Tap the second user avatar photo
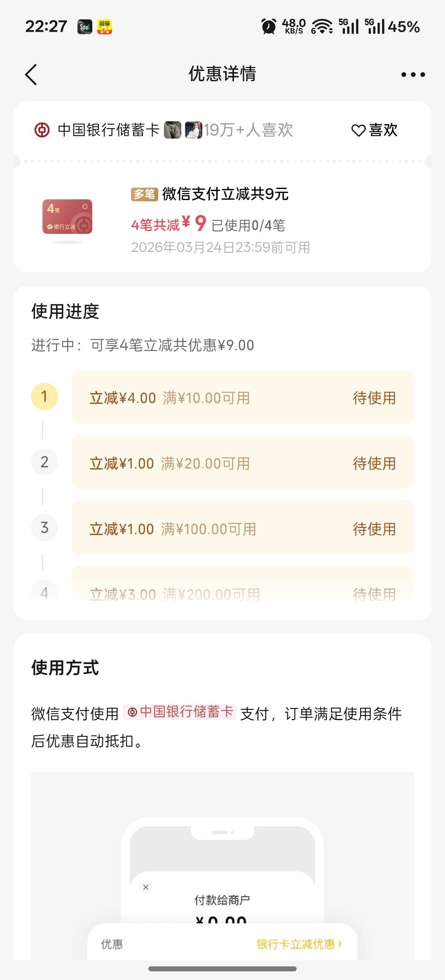The height and width of the screenshot is (980, 445). point(194,130)
